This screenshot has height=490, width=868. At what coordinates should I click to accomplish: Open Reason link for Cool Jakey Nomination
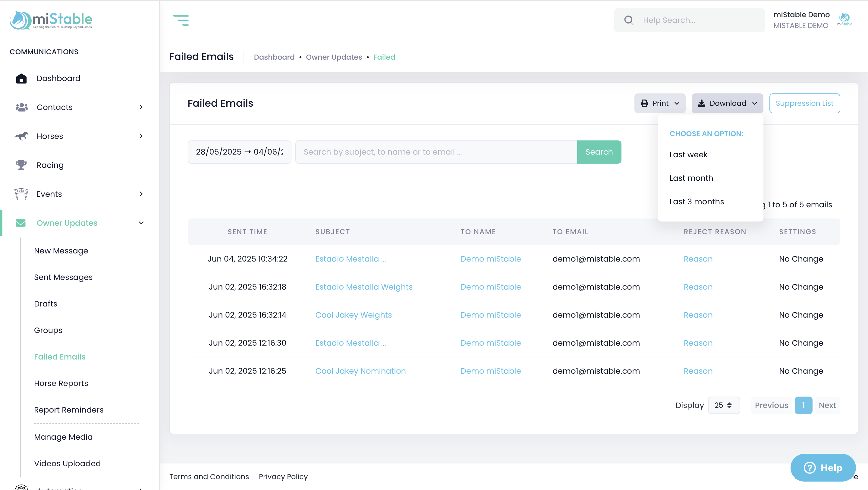pos(698,371)
